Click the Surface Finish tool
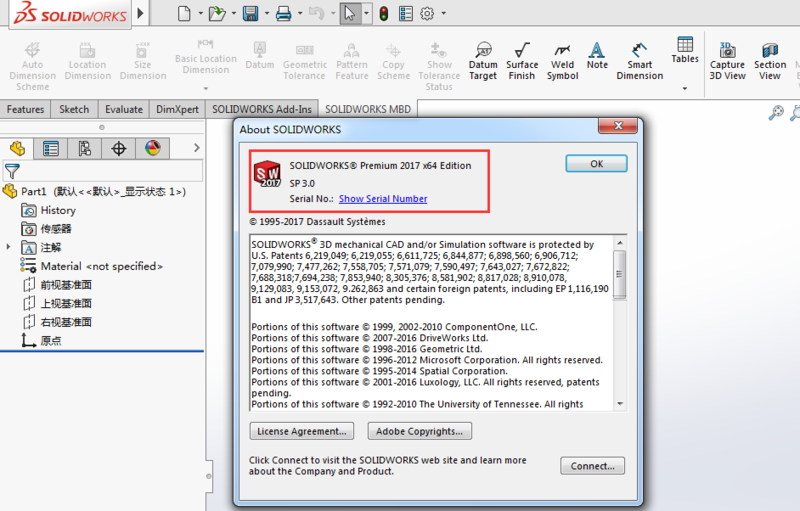The height and width of the screenshot is (511, 800). pyautogui.click(x=522, y=61)
